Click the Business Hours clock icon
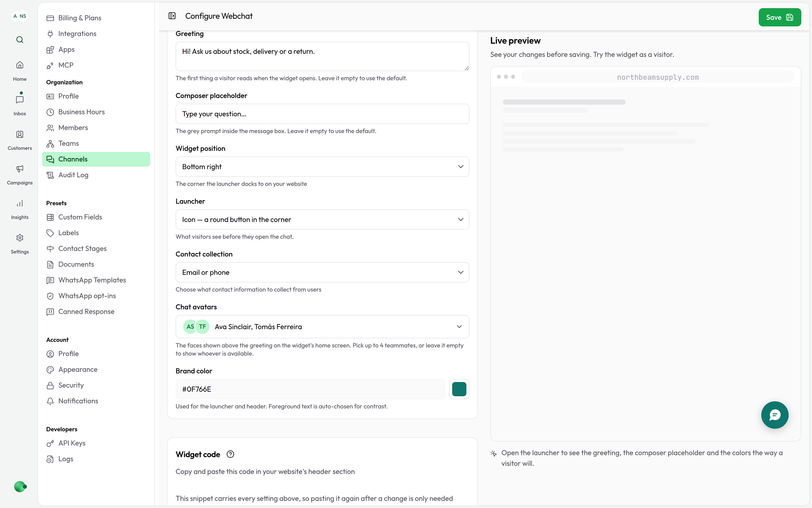Screen dimensions: 812x508 50,112
